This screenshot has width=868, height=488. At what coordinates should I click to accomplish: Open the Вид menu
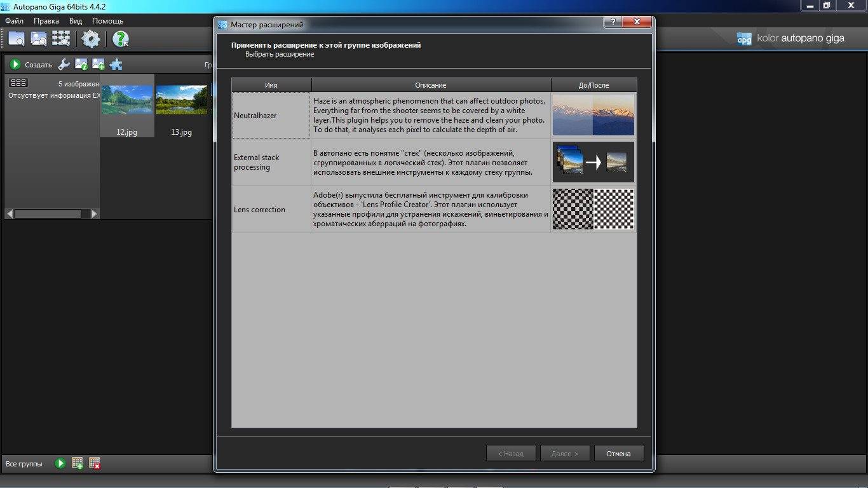(76, 21)
